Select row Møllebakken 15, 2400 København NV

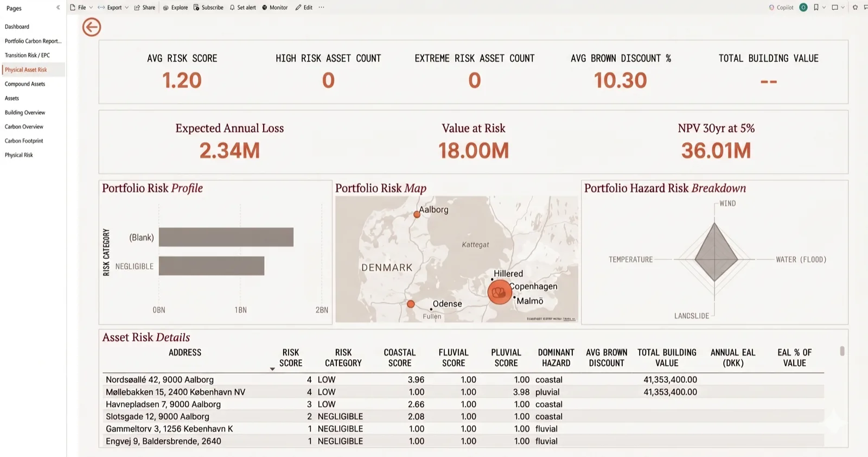(463, 392)
